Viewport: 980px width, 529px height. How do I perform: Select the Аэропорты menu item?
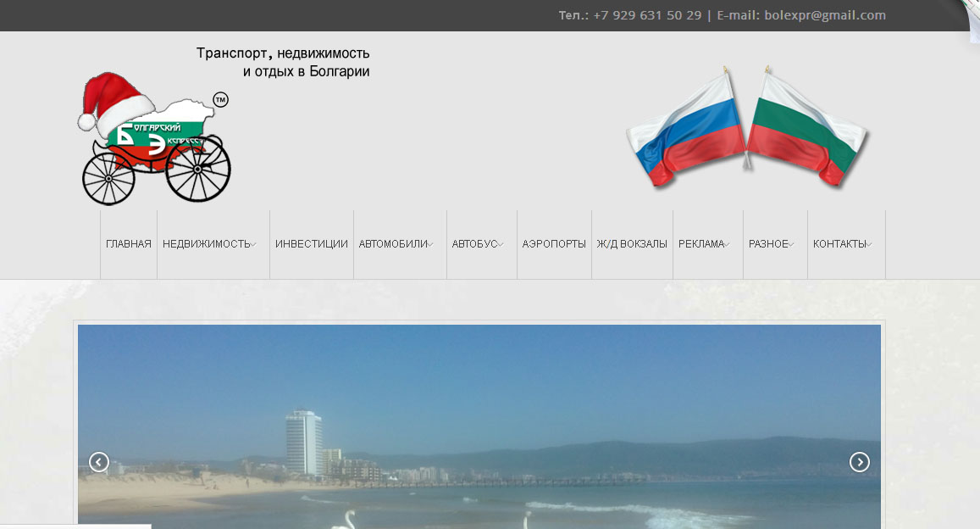pos(554,244)
